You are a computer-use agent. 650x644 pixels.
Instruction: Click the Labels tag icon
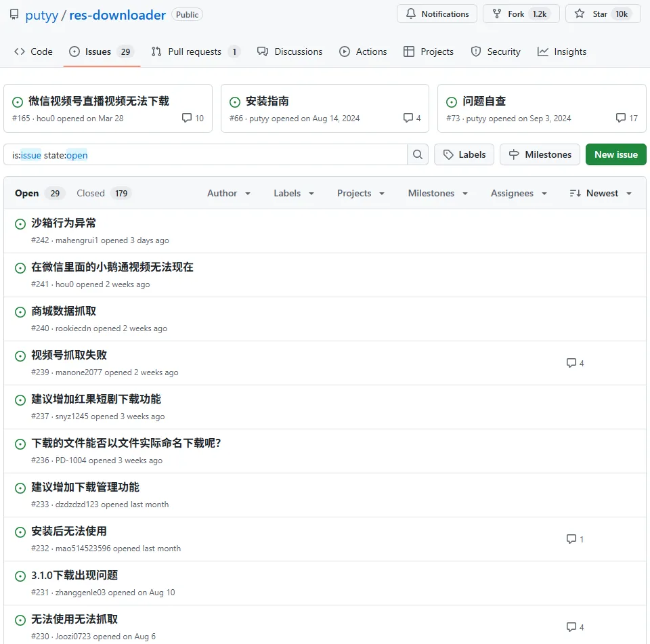click(x=448, y=154)
